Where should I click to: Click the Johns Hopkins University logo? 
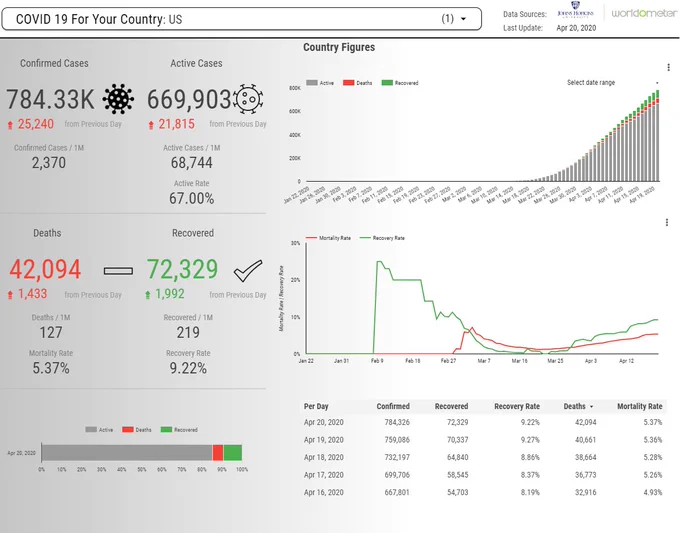click(x=575, y=10)
